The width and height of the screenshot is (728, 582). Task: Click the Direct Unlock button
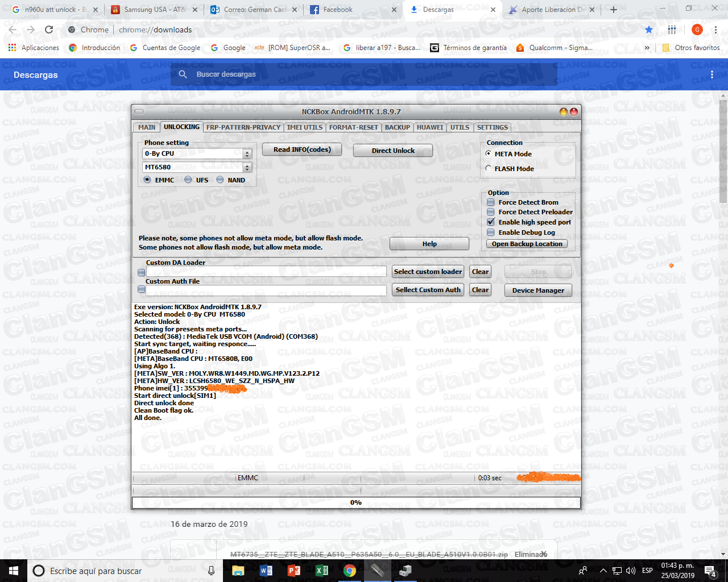[x=393, y=151]
